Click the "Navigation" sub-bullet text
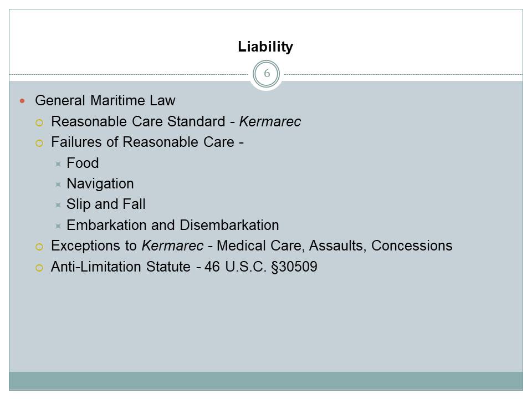This screenshot has height=399, width=532. 100,183
